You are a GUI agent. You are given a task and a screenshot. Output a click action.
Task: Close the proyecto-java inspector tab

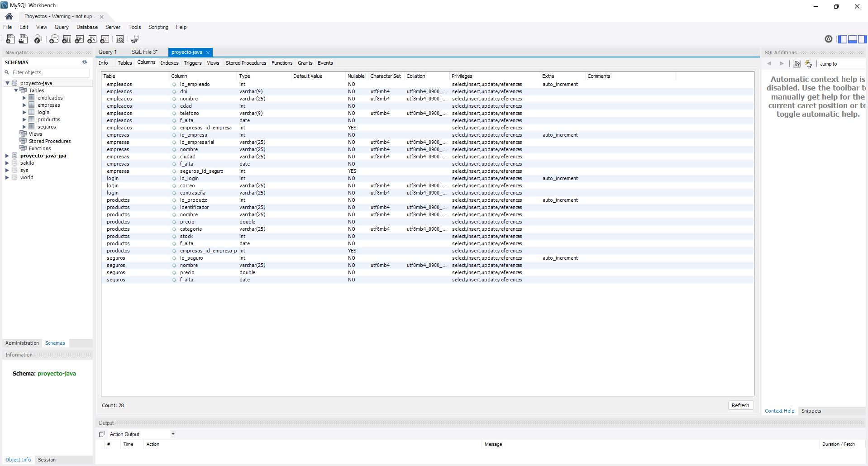coord(208,52)
